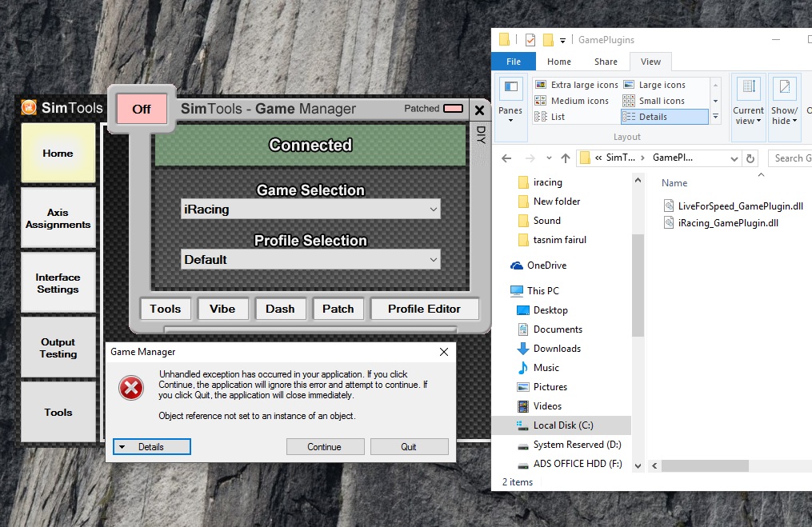Sort files by the Name column header
Viewport: 812px width, 527px height.
pos(674,183)
